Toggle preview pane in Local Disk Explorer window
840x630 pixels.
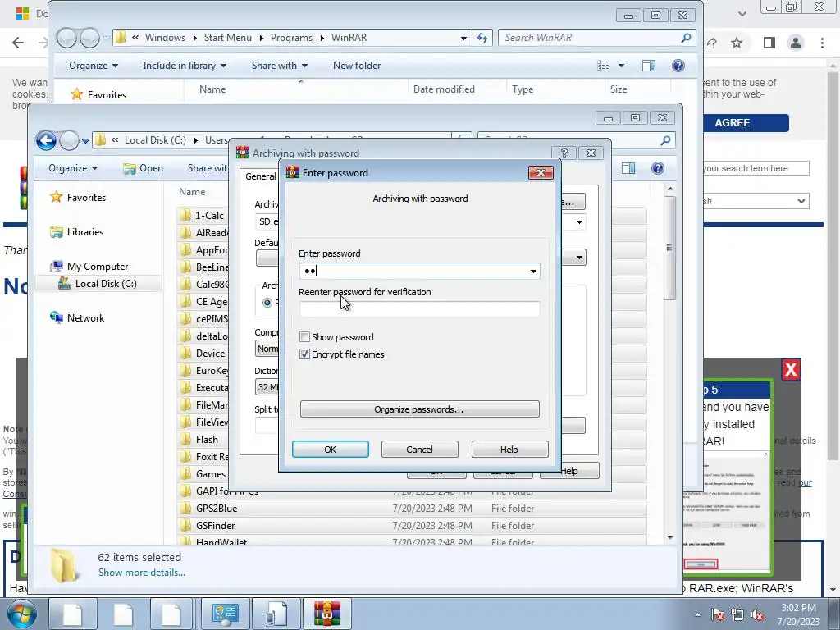pyautogui.click(x=628, y=168)
